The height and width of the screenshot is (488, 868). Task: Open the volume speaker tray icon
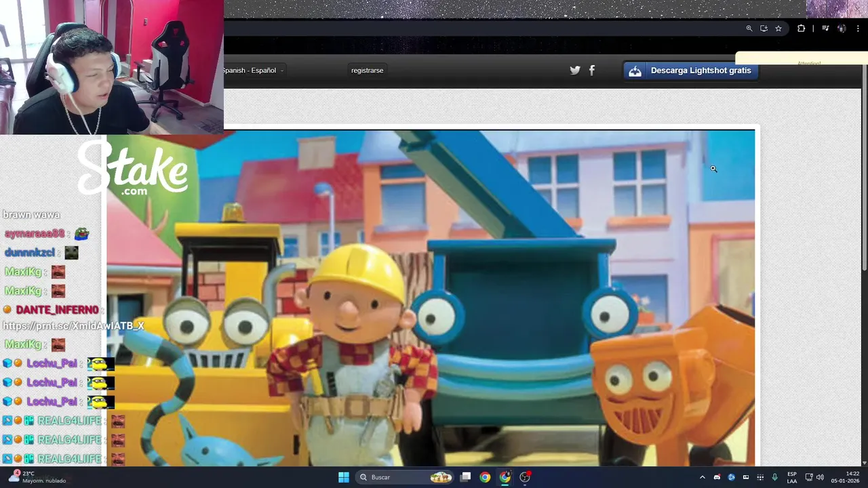820,477
